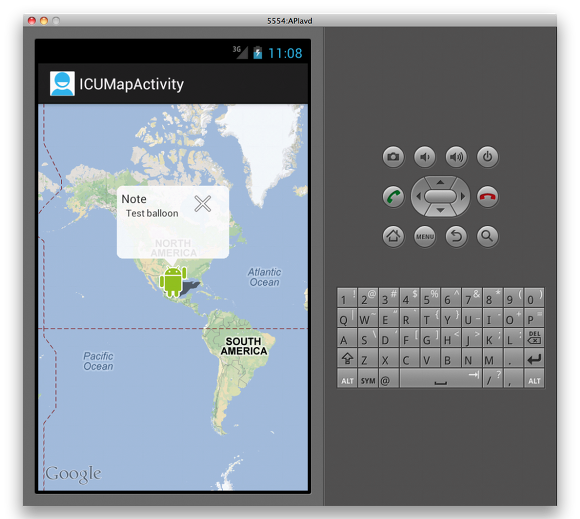Tap the SOUTH AMERICA map label

coord(244,346)
